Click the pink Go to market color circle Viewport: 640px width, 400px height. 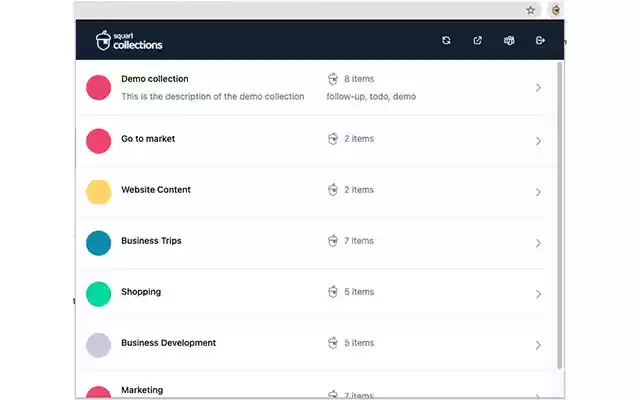(x=98, y=141)
